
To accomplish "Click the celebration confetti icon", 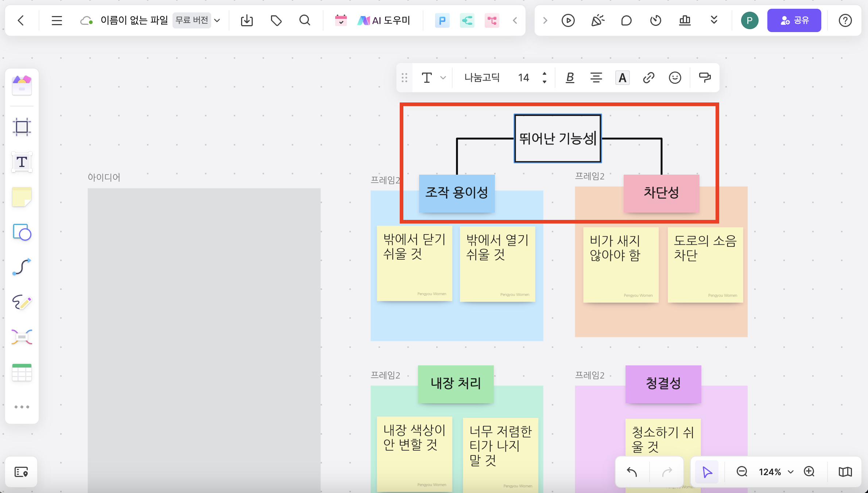I will [597, 20].
